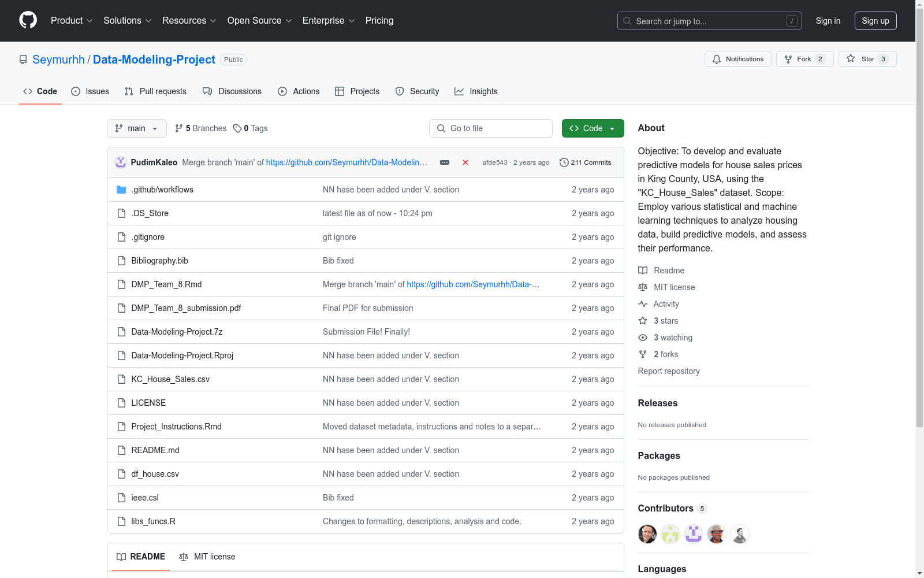Viewport: 924px width, 578px height.
Task: Click the .github/workflows folder icon
Action: [121, 190]
